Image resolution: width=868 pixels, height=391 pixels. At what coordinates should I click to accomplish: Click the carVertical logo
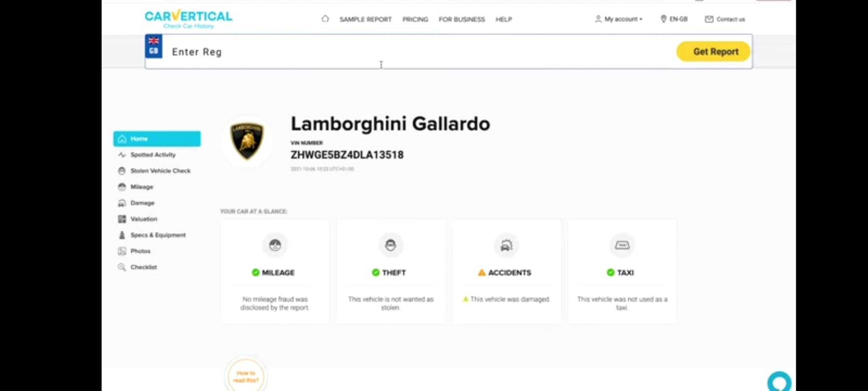pyautogui.click(x=188, y=18)
